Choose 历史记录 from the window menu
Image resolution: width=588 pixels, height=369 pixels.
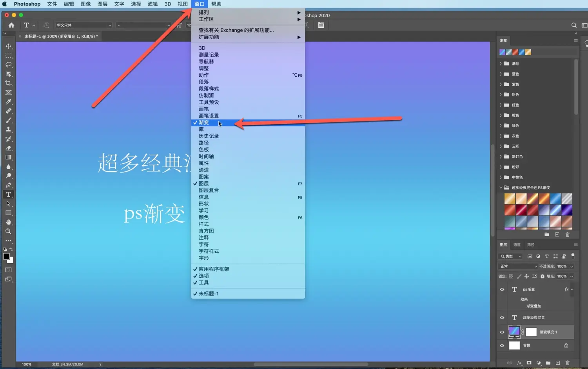point(209,136)
